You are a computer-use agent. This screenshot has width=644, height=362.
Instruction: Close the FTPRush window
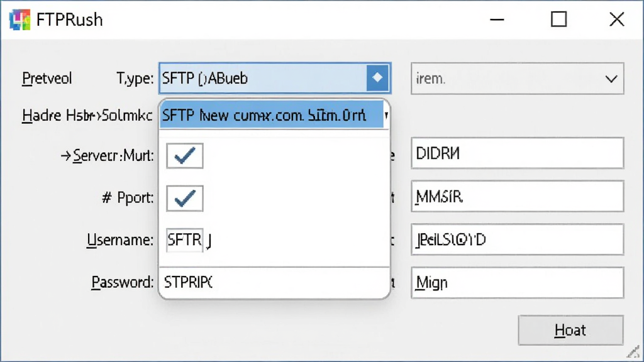[x=616, y=19]
